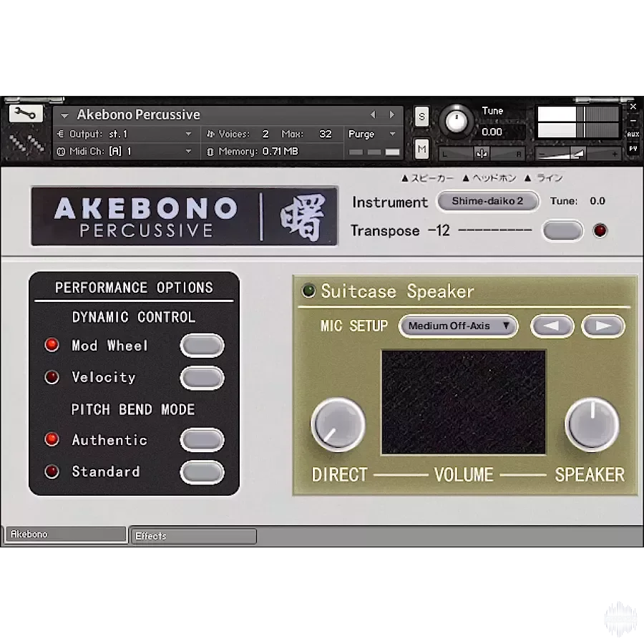The height and width of the screenshot is (644, 644).
Task: Click the Voices count value 2
Action: click(x=265, y=134)
